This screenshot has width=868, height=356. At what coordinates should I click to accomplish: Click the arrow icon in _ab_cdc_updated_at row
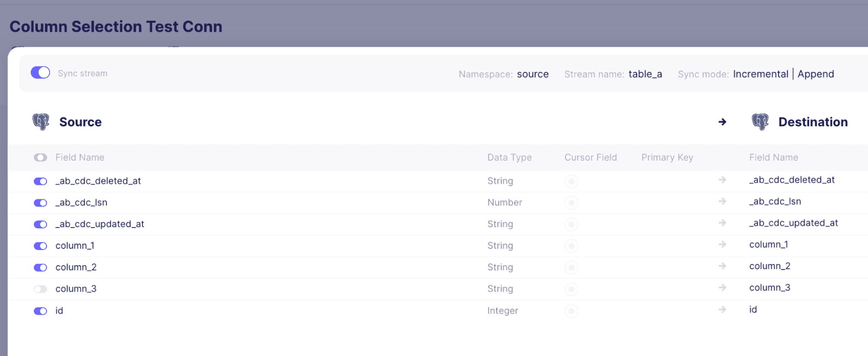pos(723,223)
